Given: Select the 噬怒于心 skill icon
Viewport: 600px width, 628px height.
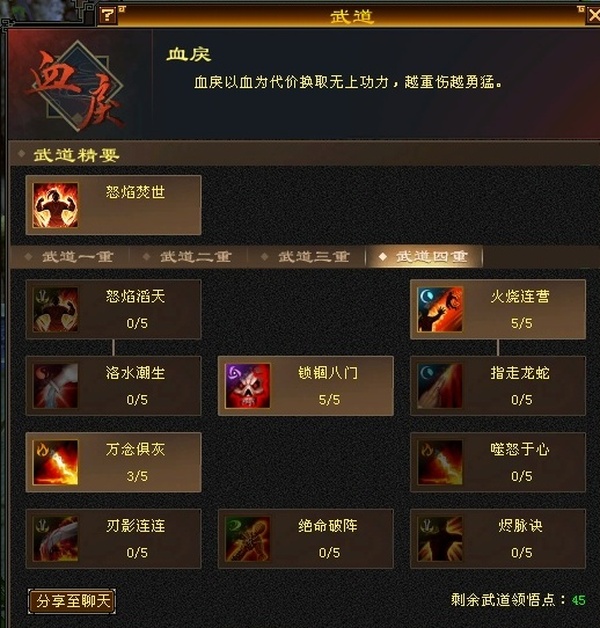Looking at the screenshot, I should [x=440, y=462].
